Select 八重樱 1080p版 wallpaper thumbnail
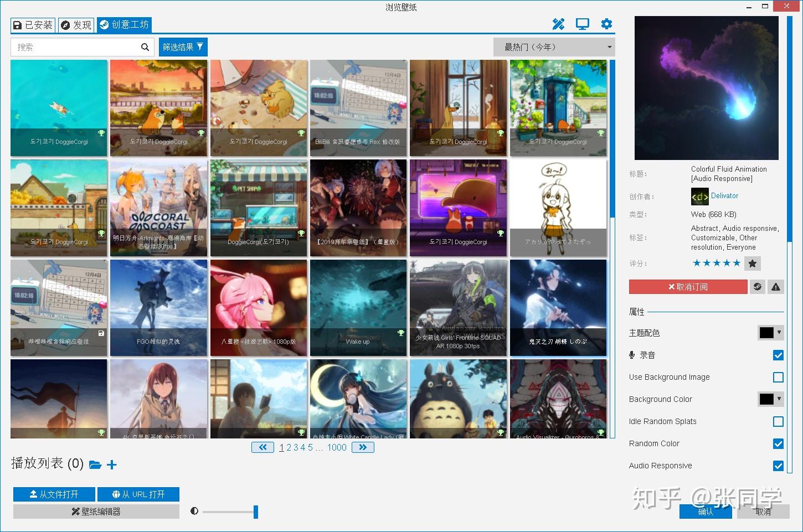The height and width of the screenshot is (532, 803). pyautogui.click(x=259, y=308)
